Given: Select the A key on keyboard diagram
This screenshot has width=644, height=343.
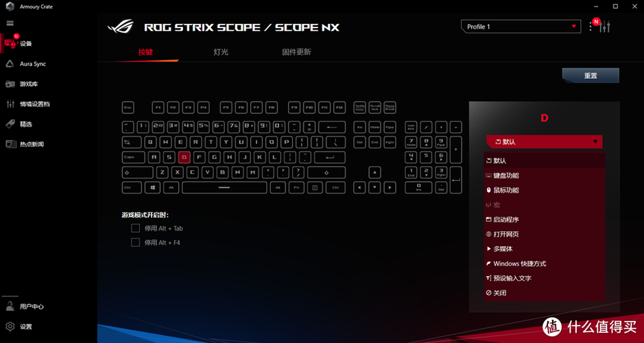Looking at the screenshot, I should coord(154,157).
